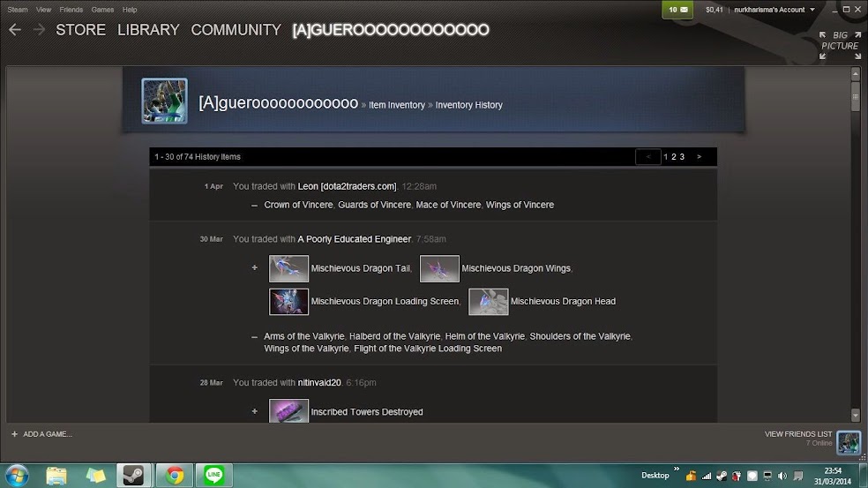This screenshot has height=488, width=868.
Task: Click the vertical scrollbar thumb
Action: tap(856, 96)
